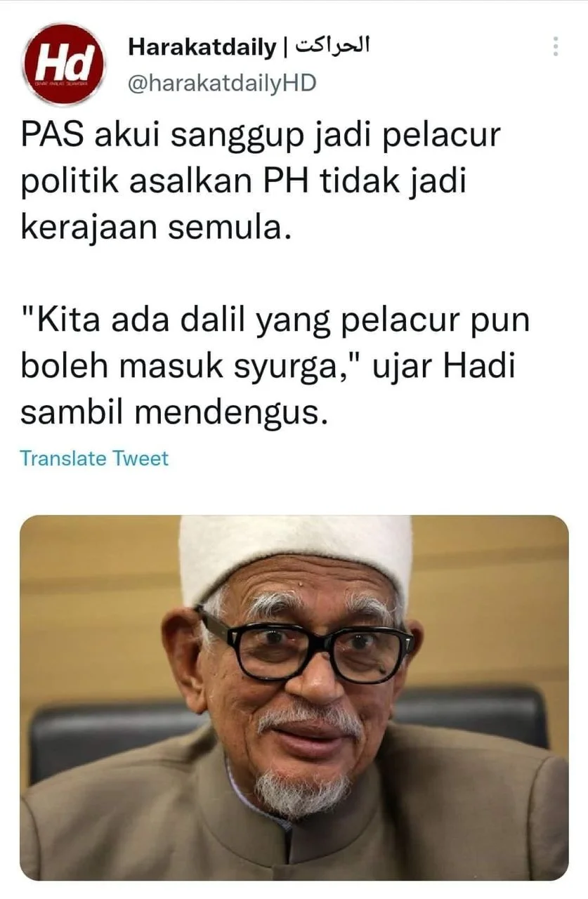This screenshot has width=588, height=899.
Task: Click the line "politik asalkan PH tidak jadi"
Action: tap(243, 183)
